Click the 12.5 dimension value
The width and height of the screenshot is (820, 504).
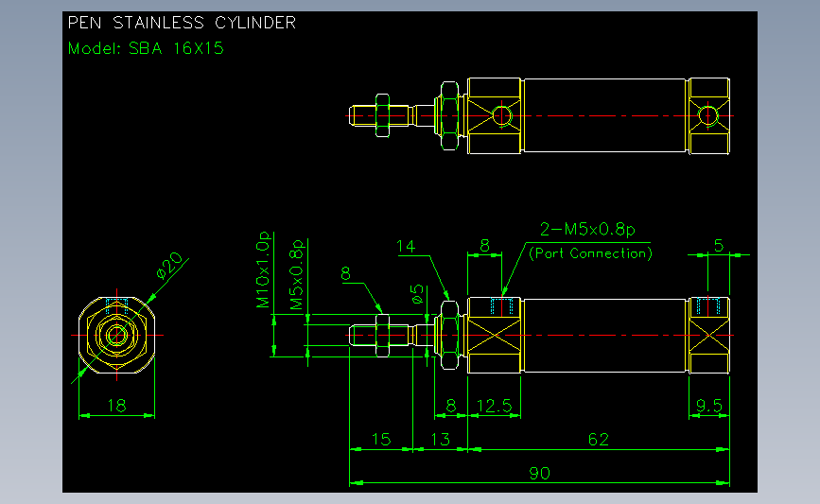(495, 407)
